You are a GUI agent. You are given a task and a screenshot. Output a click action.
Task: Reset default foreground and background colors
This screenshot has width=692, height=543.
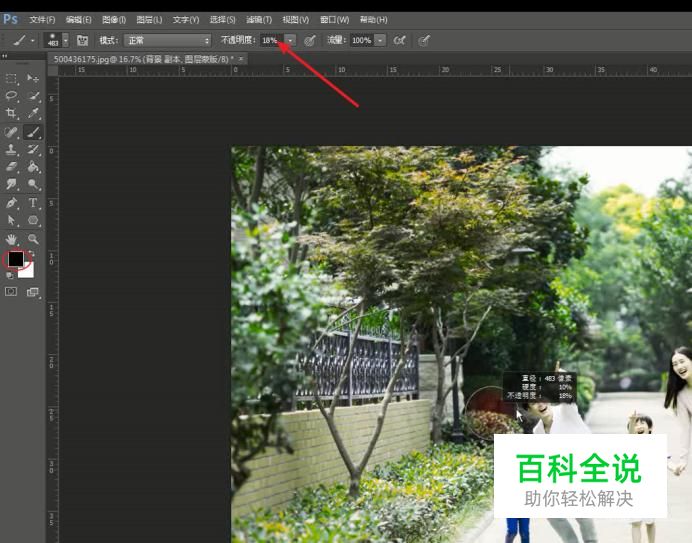point(9,275)
